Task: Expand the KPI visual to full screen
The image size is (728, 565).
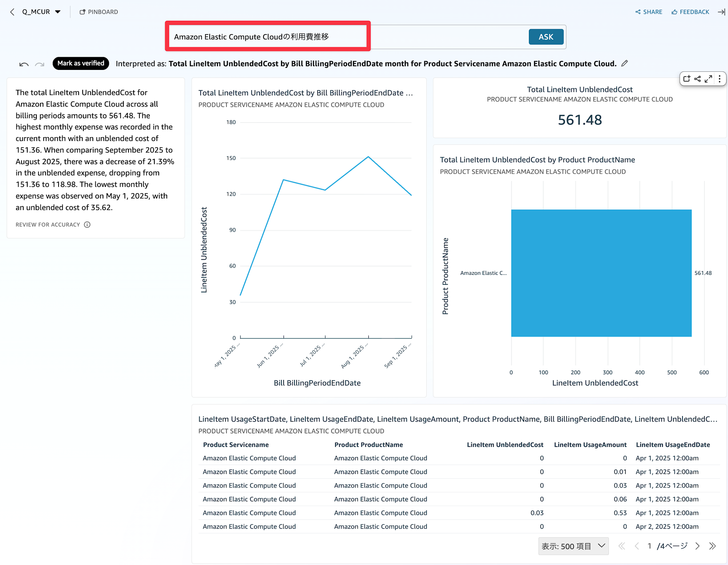Action: 708,79
